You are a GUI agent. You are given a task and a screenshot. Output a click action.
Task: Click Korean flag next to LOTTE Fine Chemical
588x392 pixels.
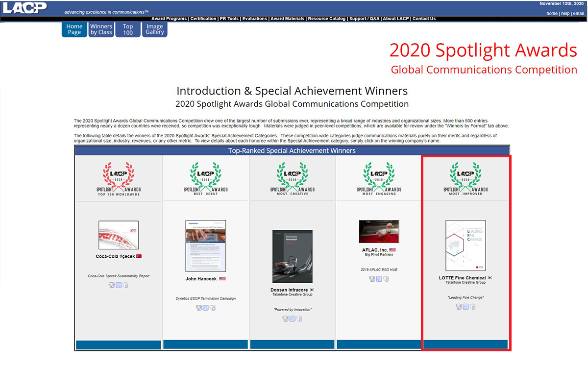pyautogui.click(x=490, y=278)
